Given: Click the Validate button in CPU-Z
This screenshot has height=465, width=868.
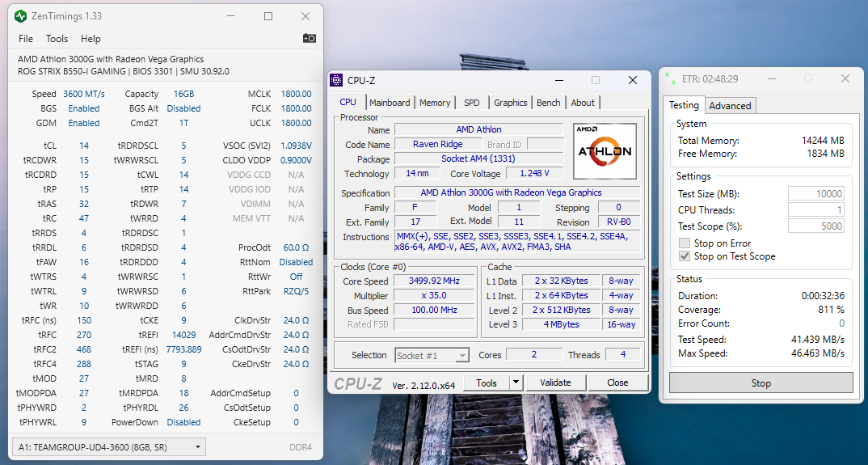Looking at the screenshot, I should (x=555, y=383).
